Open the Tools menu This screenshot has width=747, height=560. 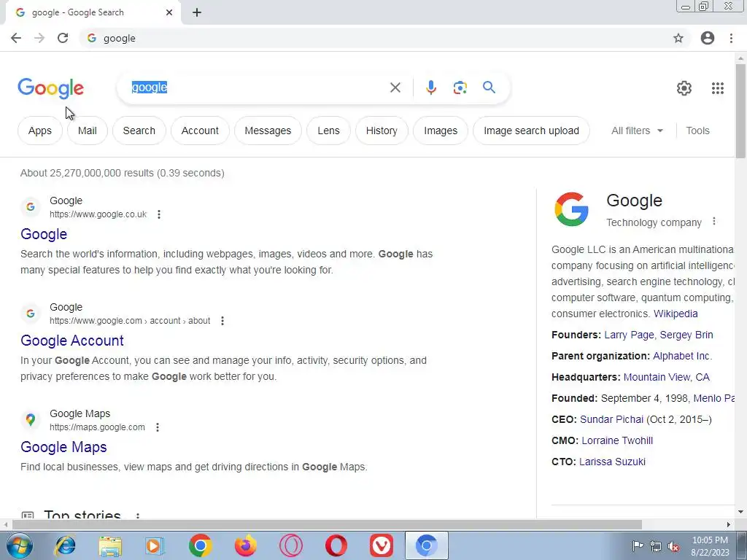click(697, 131)
